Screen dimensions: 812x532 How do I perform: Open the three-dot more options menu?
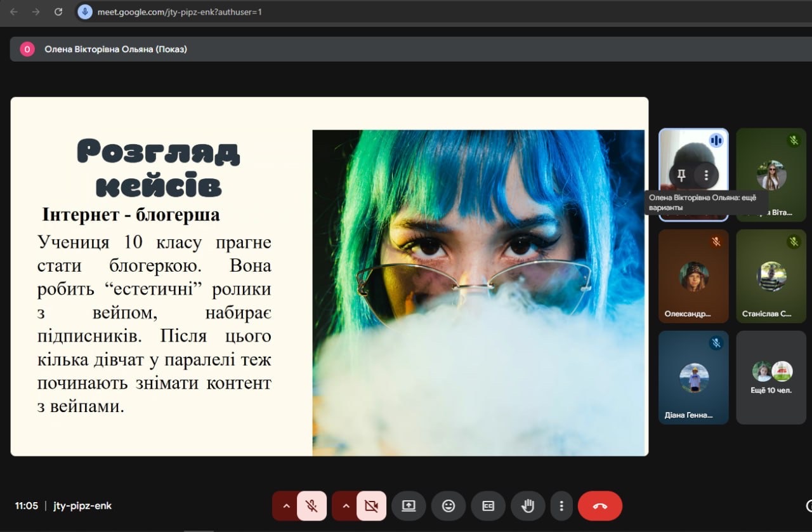pos(561,506)
